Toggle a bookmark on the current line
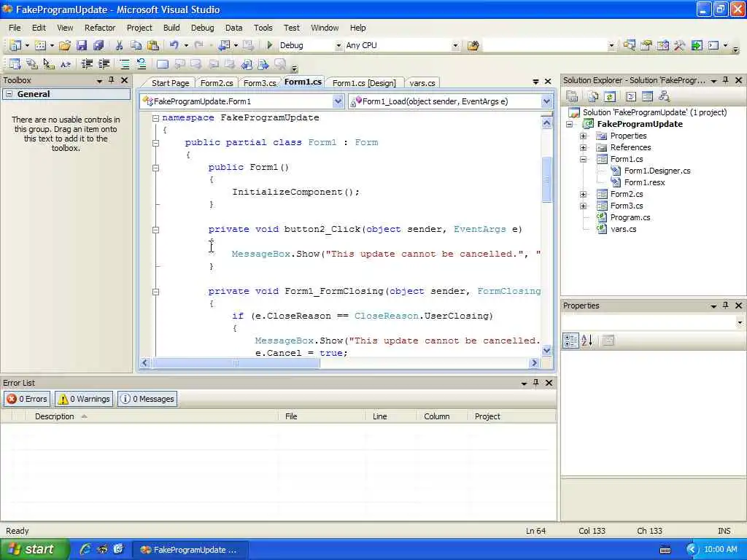747x560 pixels. [163, 64]
